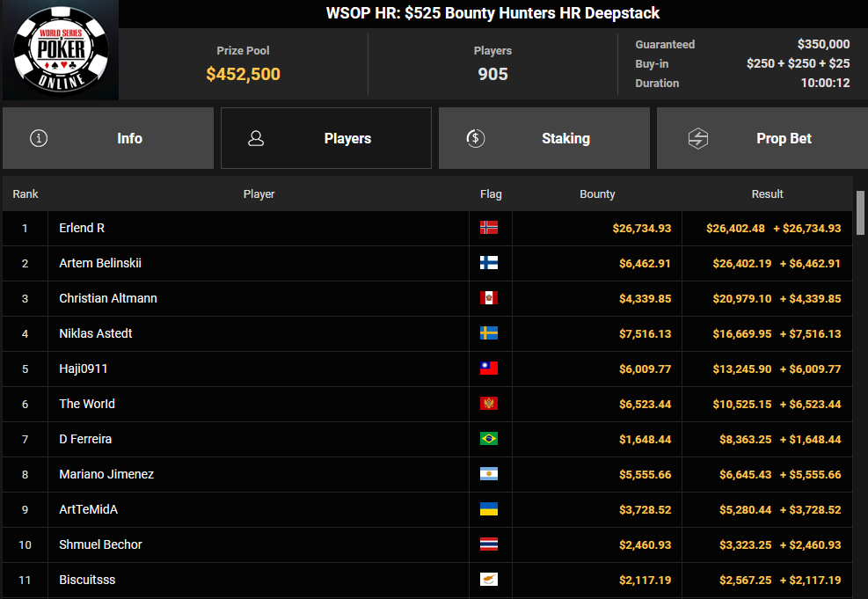This screenshot has width=868, height=599.
Task: Click the $3,323.25 result for Shmuel Bechor
Action: click(x=745, y=544)
